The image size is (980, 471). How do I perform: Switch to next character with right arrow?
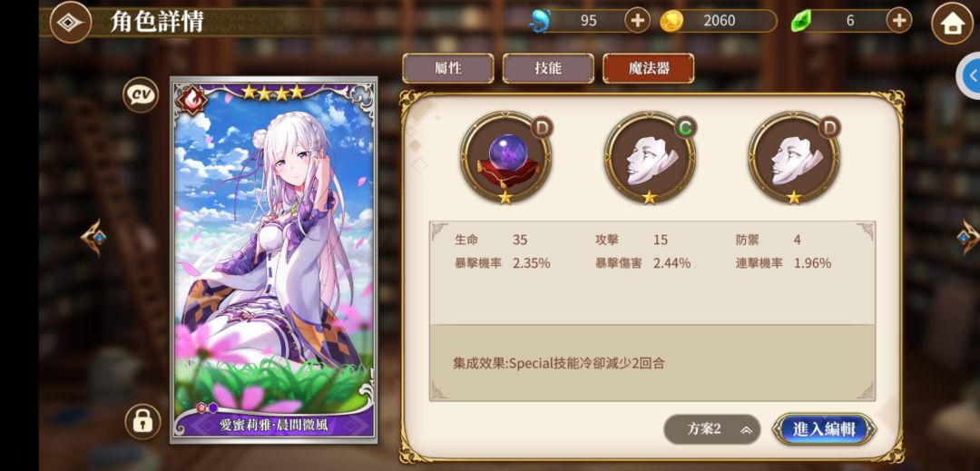968,237
